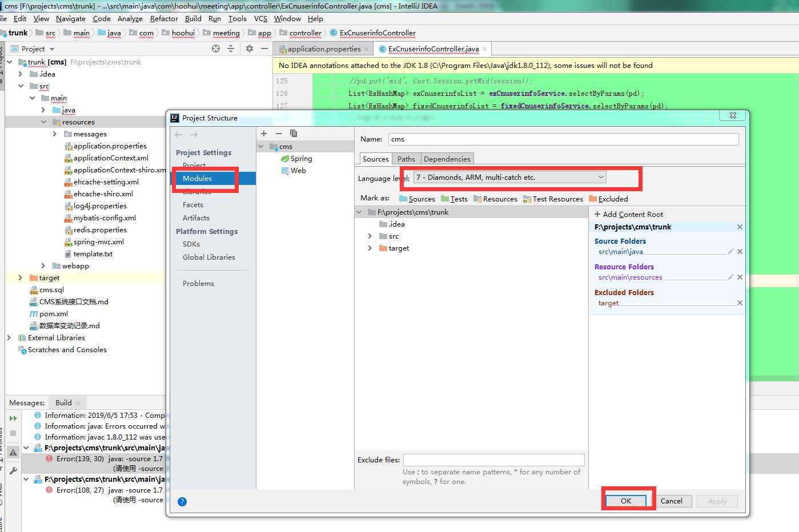Viewport: 799px width, 532px height.
Task: Unmark src\main\resources resource folder
Action: [740, 277]
